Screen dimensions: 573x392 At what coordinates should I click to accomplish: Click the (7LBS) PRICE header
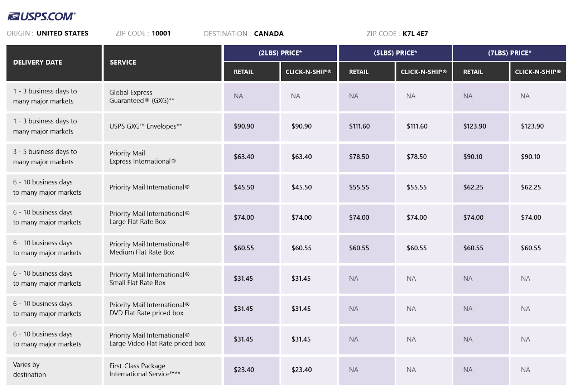click(509, 53)
